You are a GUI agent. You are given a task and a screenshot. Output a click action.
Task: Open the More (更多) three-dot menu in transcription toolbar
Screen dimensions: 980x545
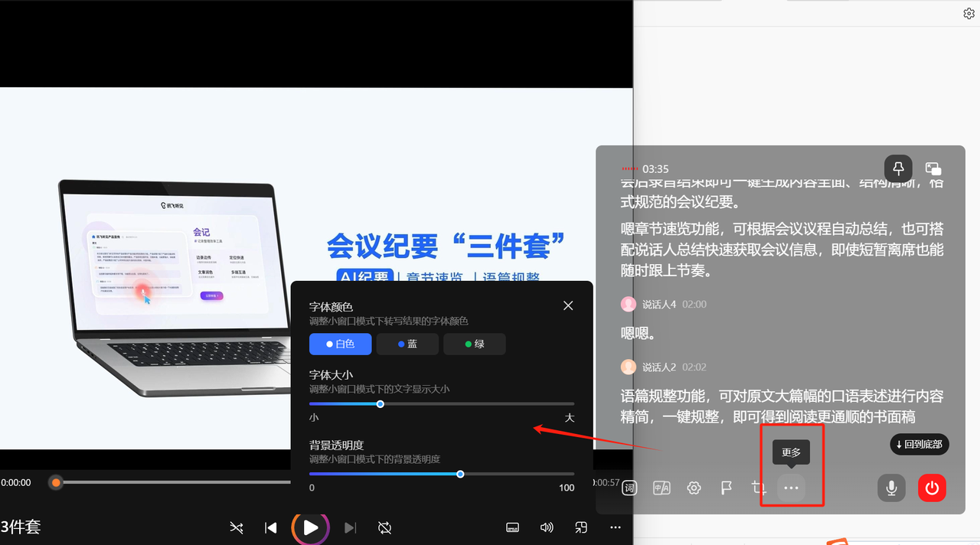click(x=792, y=488)
